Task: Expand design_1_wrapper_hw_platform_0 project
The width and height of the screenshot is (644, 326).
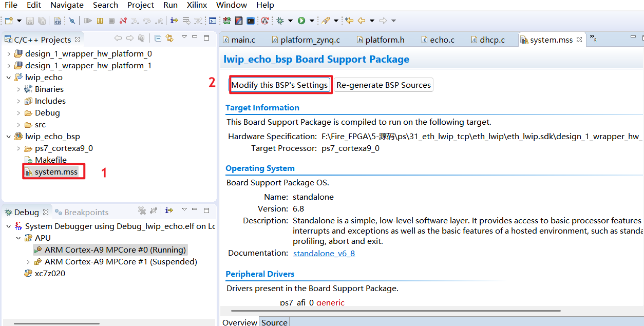Action: [x=8, y=54]
